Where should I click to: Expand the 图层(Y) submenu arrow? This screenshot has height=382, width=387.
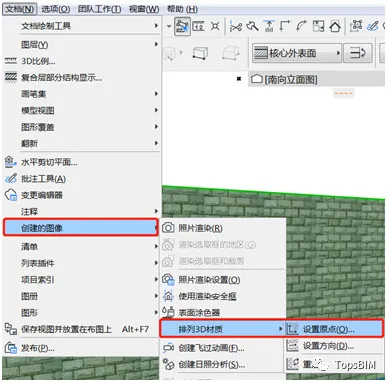156,44
